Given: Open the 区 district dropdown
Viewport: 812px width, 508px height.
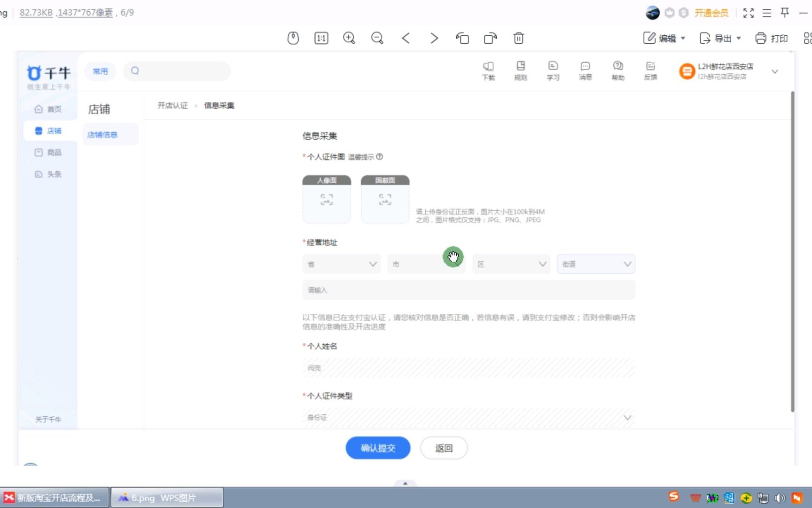Looking at the screenshot, I should pos(511,264).
